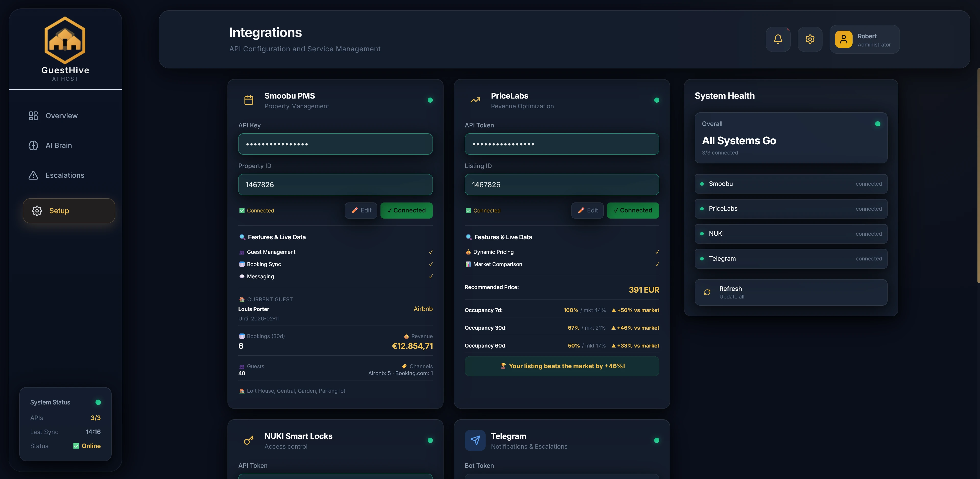Click the Online status checkbox in sidebar
The width and height of the screenshot is (980, 479).
(x=76, y=446)
